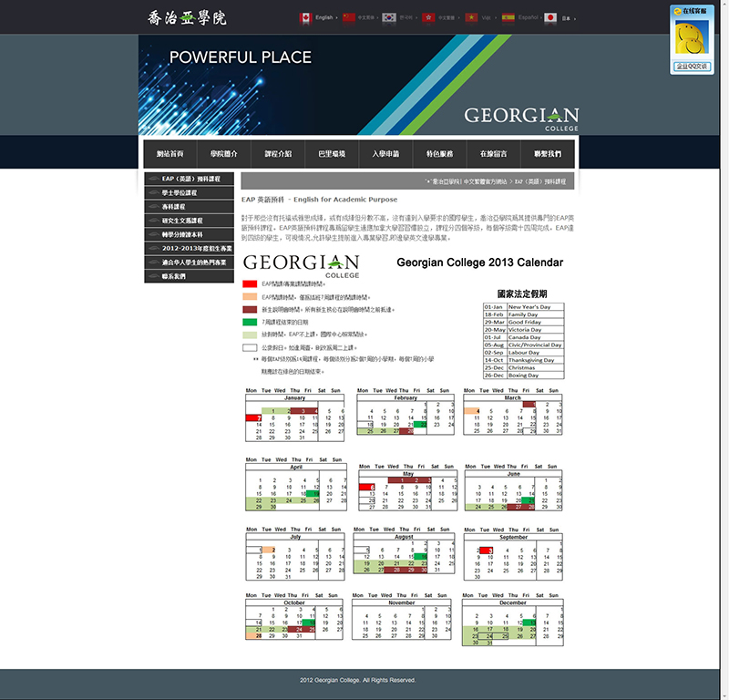729x700 pixels.
Task: Click the 'Christmas' holiday row
Action: (523, 367)
